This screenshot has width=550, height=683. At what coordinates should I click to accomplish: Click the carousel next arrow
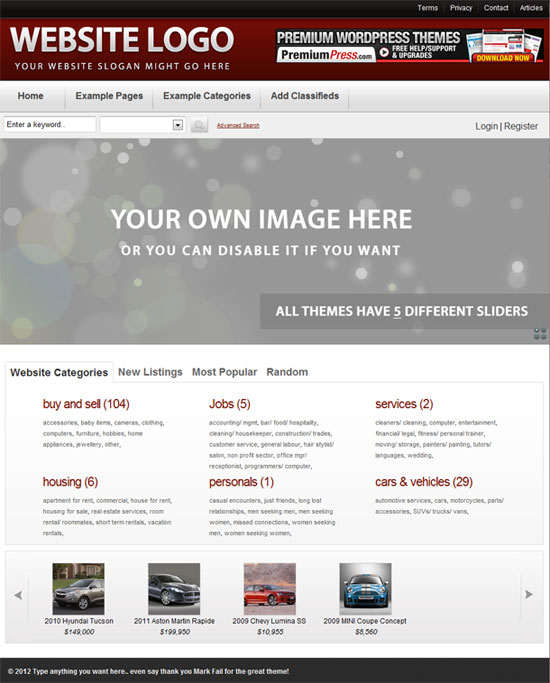pyautogui.click(x=529, y=594)
